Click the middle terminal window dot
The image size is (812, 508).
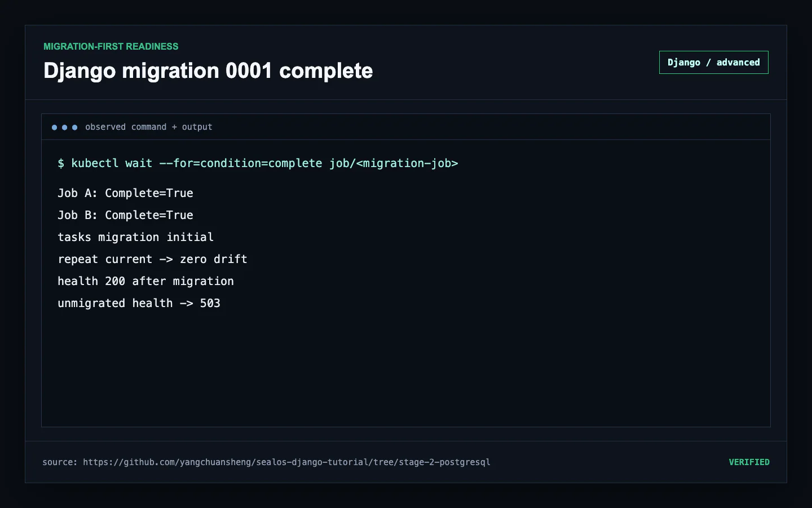click(x=65, y=128)
